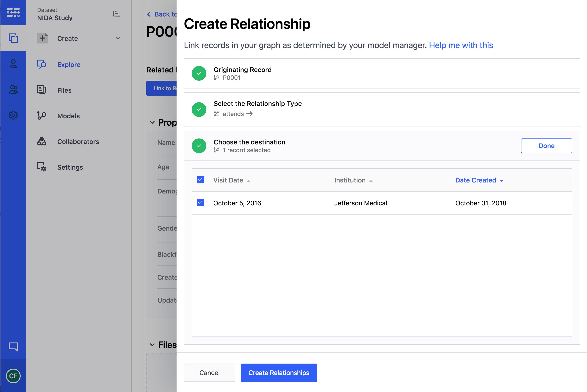
Task: Collapse sidebar with the menu toggle icon
Action: point(116,14)
